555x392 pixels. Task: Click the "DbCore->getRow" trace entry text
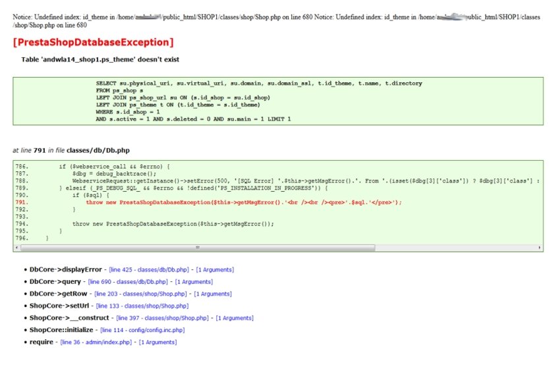59,294
